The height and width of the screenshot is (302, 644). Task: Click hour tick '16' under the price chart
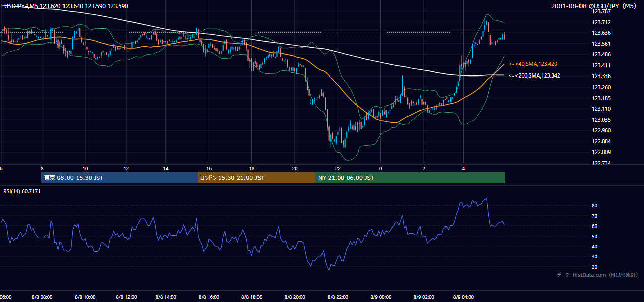(210, 168)
